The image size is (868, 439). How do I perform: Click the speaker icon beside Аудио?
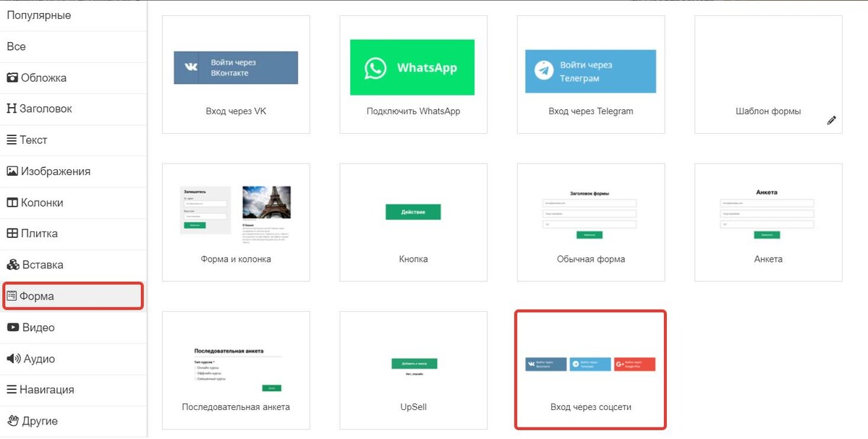(13, 359)
